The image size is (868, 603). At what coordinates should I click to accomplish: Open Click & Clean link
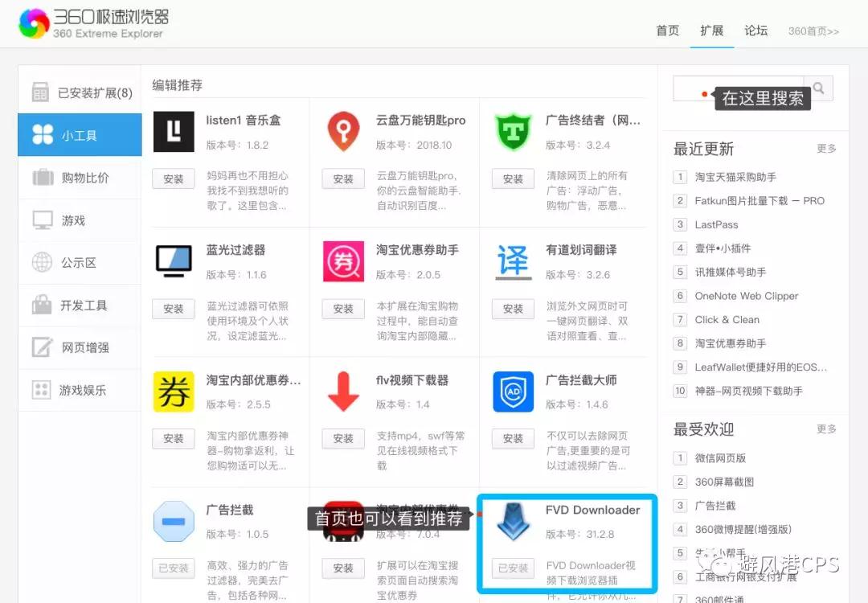tap(727, 320)
